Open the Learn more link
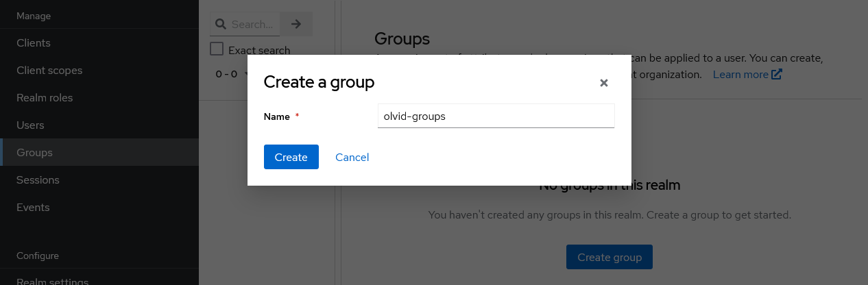 point(740,74)
